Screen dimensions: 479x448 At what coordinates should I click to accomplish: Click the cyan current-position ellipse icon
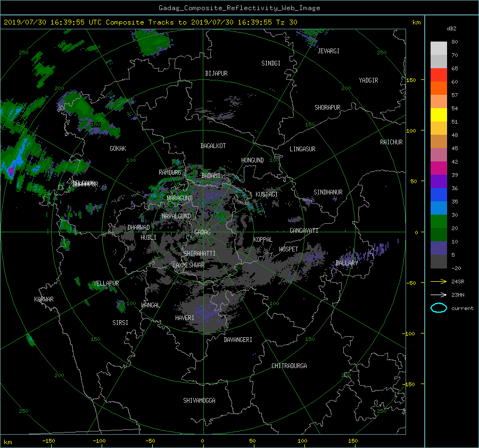pos(439,308)
